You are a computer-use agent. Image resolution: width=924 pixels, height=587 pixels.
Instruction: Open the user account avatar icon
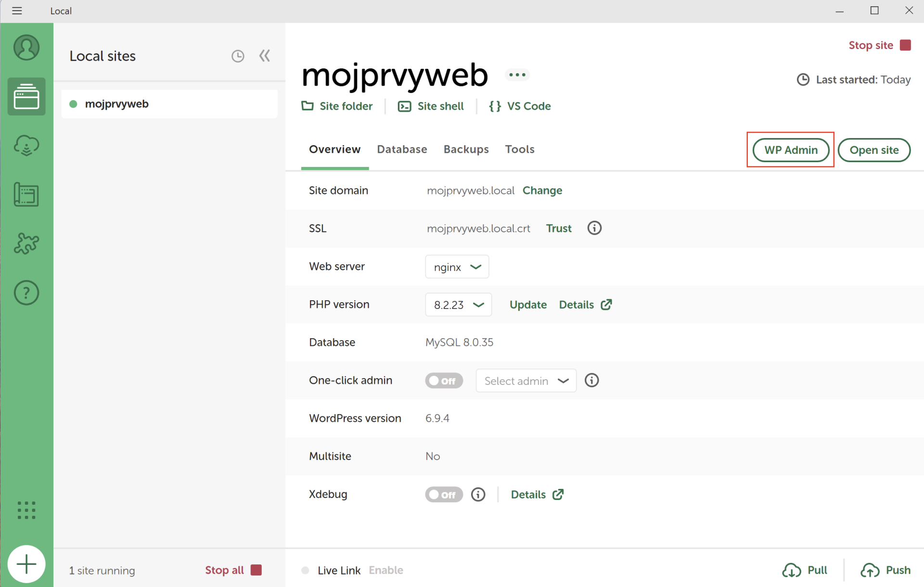tap(26, 48)
